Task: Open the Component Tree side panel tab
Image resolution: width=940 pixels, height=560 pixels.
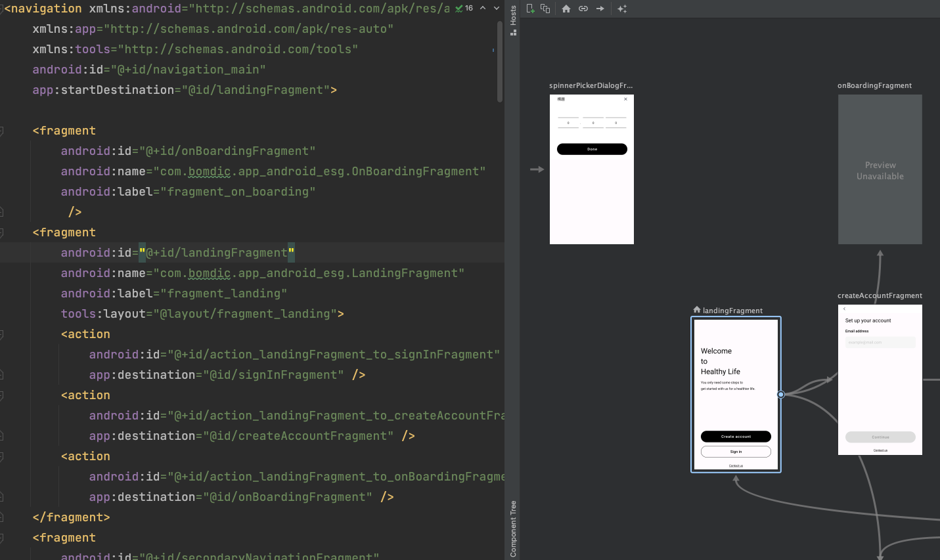Action: tap(513, 528)
